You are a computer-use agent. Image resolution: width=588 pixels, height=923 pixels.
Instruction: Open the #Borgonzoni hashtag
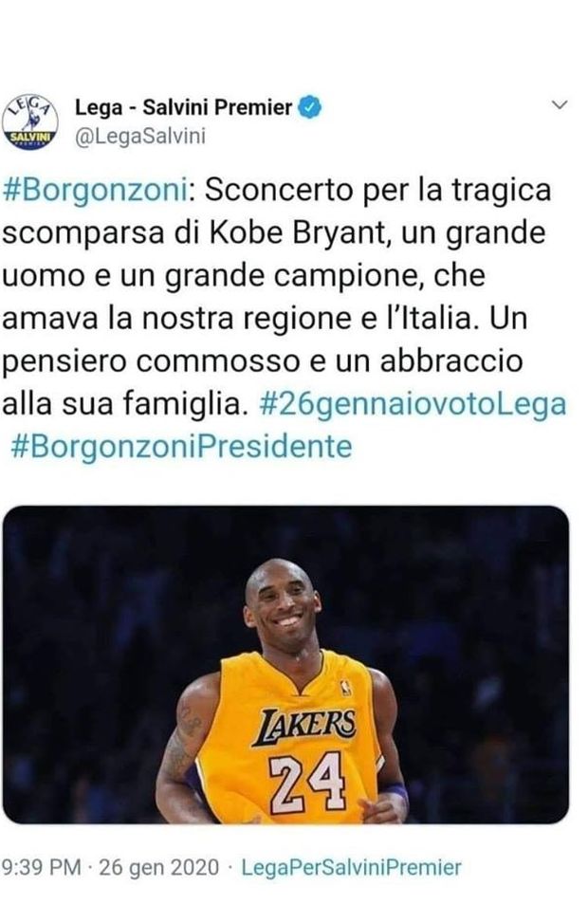point(96,191)
